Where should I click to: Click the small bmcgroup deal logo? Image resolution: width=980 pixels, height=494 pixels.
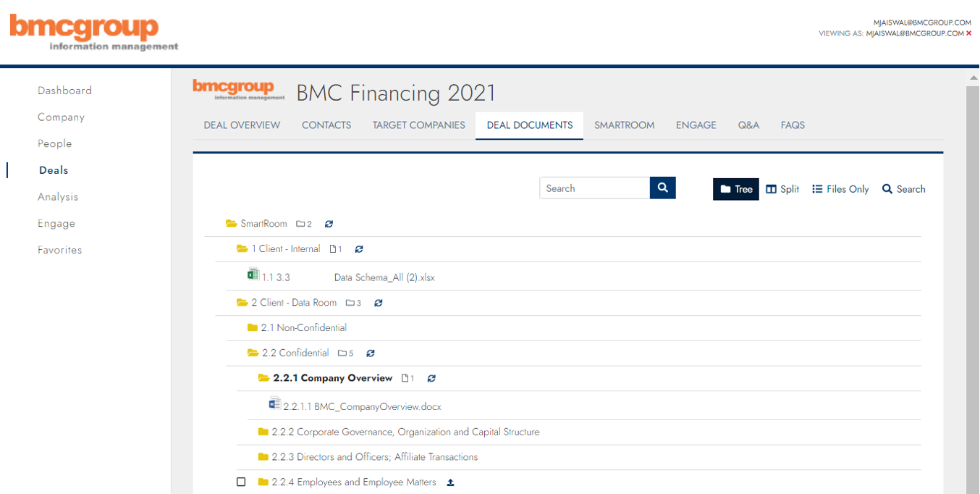pos(239,90)
